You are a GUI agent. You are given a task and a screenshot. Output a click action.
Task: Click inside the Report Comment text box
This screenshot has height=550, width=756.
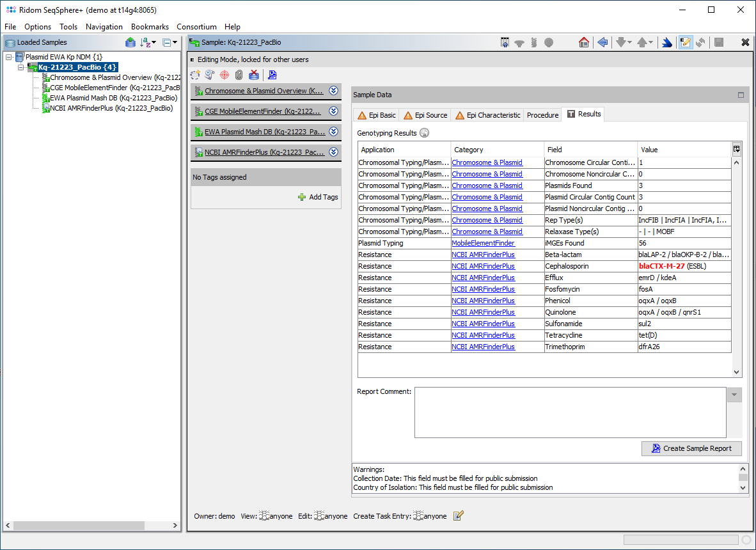(570, 412)
